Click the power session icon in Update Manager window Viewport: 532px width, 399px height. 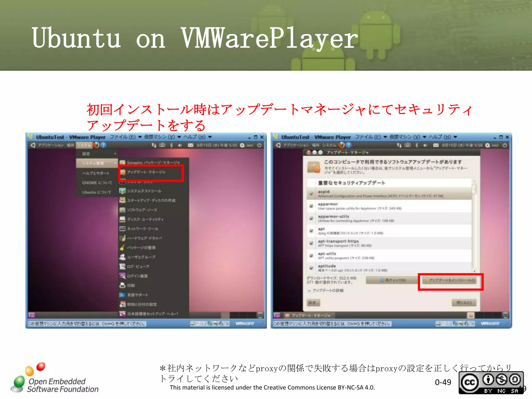click(504, 145)
